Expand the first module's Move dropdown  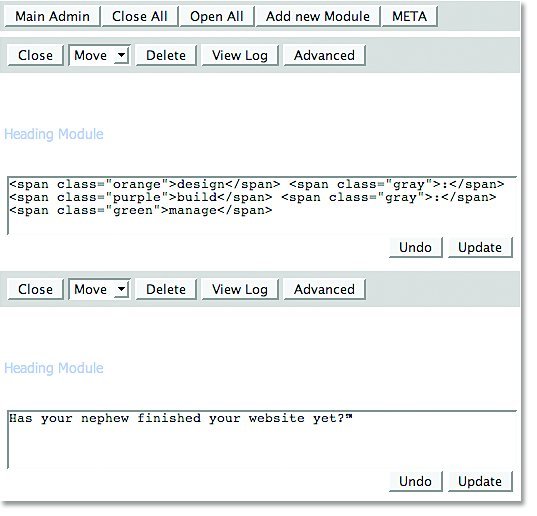click(x=99, y=55)
